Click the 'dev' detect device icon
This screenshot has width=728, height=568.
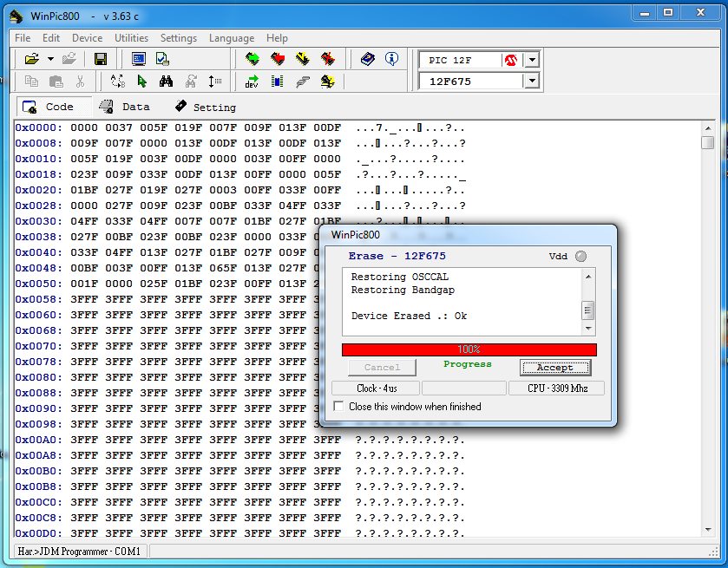point(252,82)
